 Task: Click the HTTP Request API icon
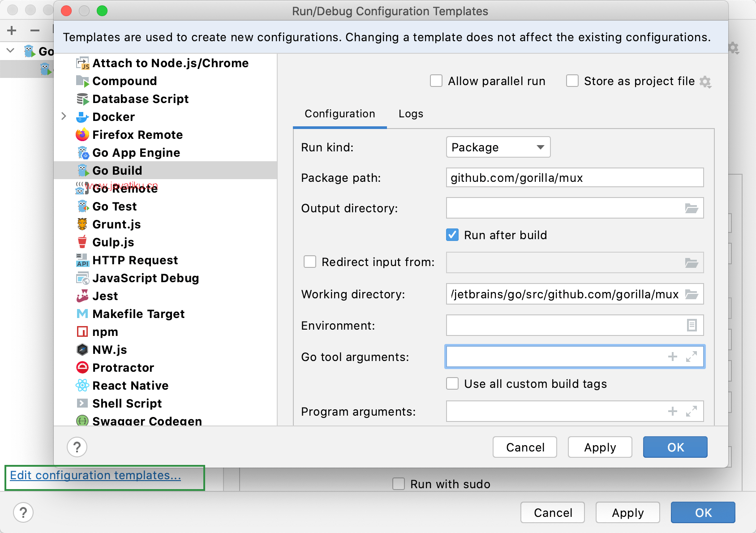pyautogui.click(x=83, y=260)
